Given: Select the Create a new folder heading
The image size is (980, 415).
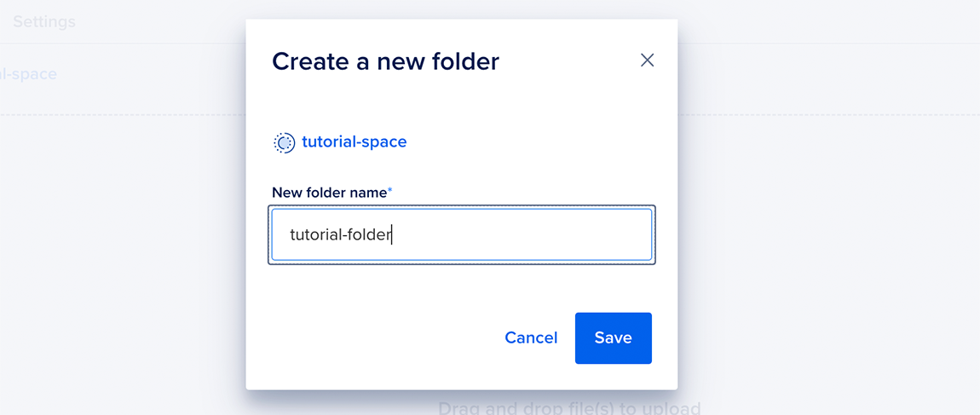Looking at the screenshot, I should tap(386, 61).
